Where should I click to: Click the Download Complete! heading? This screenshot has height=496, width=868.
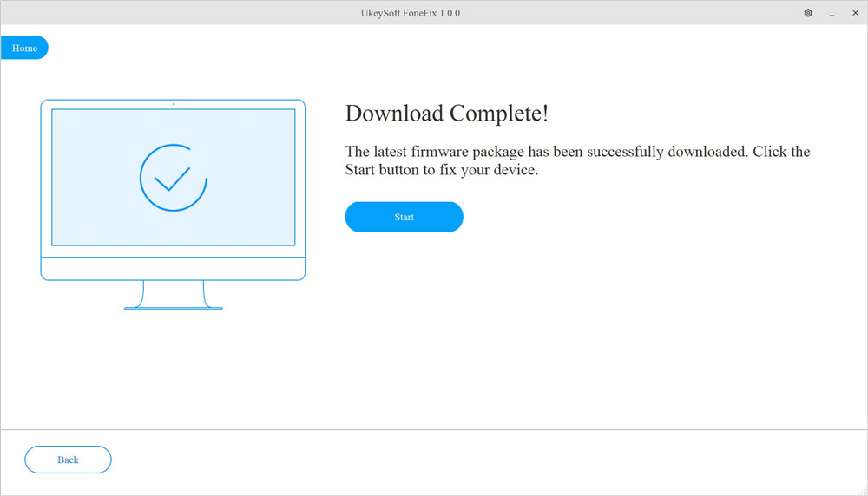coord(447,114)
